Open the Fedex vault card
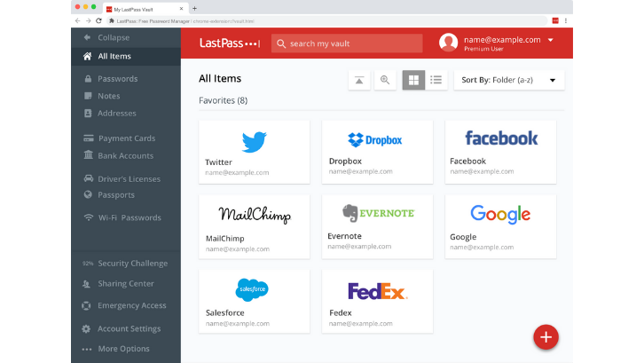The image size is (644, 363). coord(378,302)
